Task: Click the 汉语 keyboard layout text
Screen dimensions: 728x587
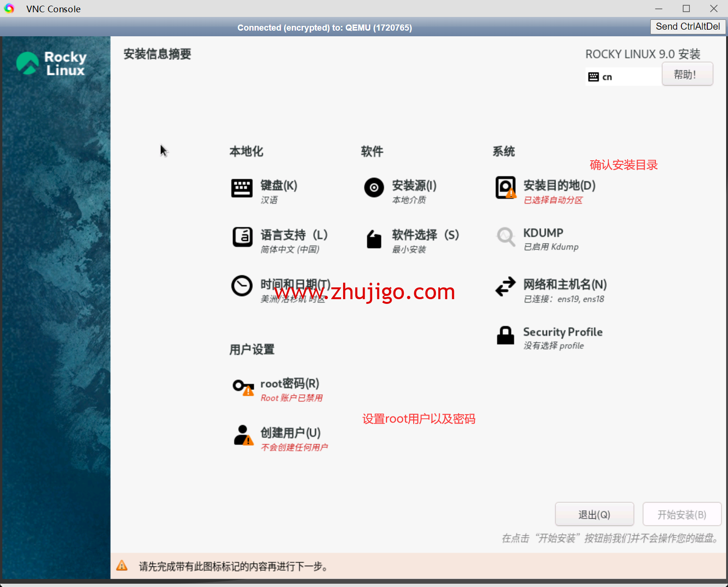Action: [x=269, y=200]
